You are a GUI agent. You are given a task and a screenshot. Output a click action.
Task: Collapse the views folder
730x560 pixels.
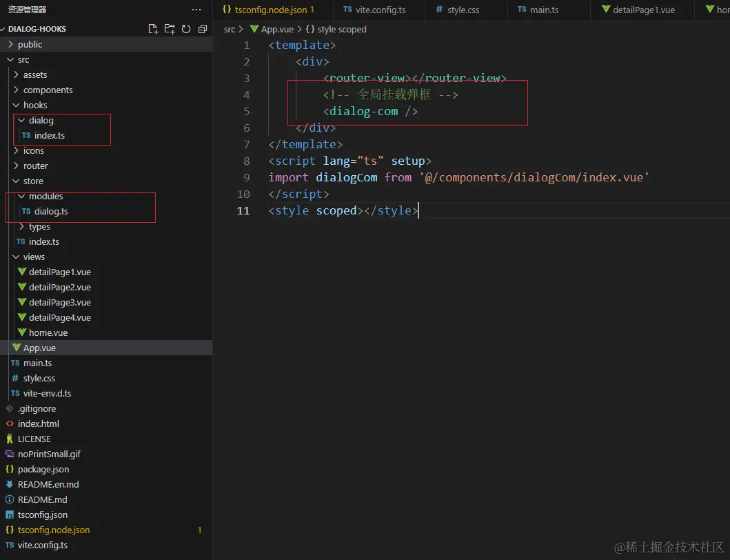(106, 257)
